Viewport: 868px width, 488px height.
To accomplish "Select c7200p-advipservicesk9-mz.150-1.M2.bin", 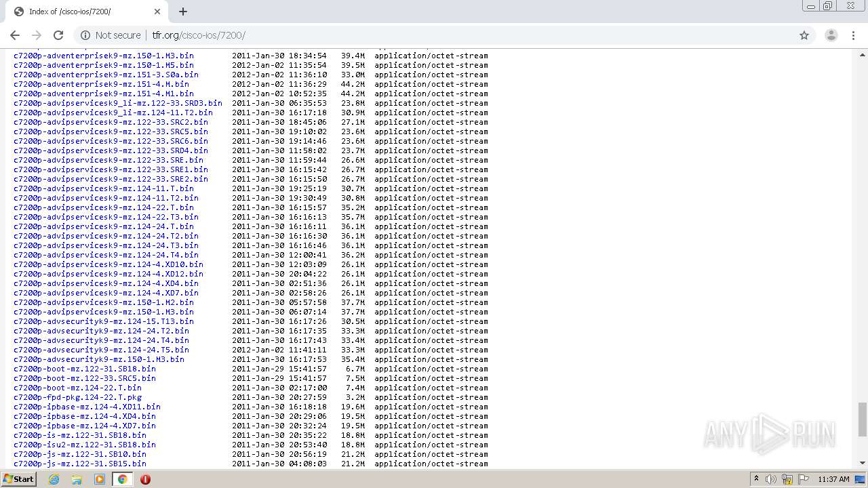I will tap(104, 302).
